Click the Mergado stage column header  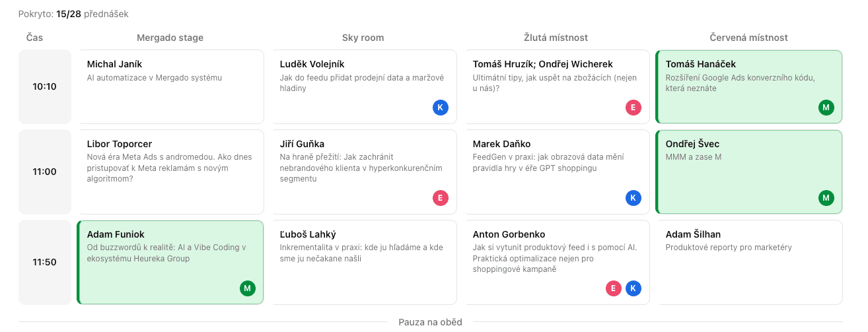(x=170, y=38)
